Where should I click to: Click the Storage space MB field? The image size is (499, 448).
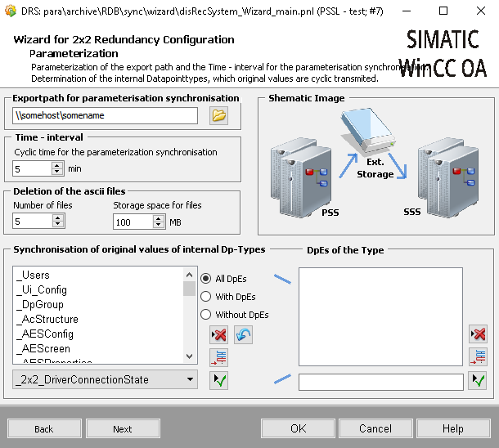point(133,222)
